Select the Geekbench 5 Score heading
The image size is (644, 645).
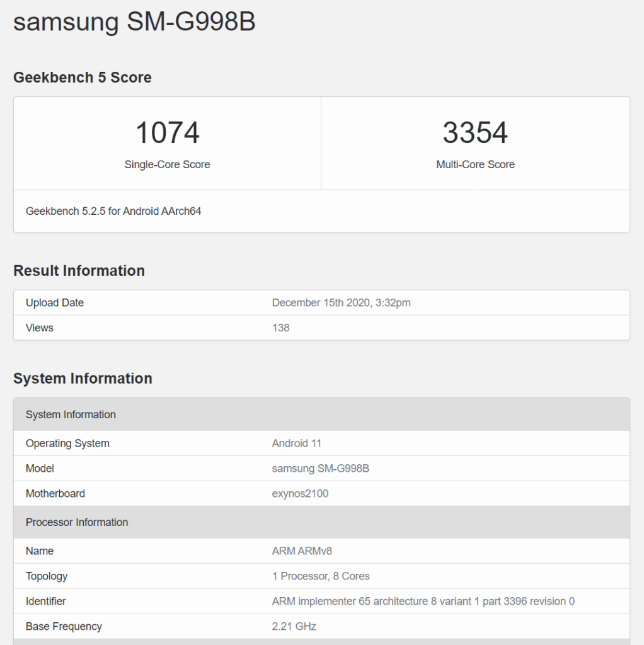pos(83,77)
